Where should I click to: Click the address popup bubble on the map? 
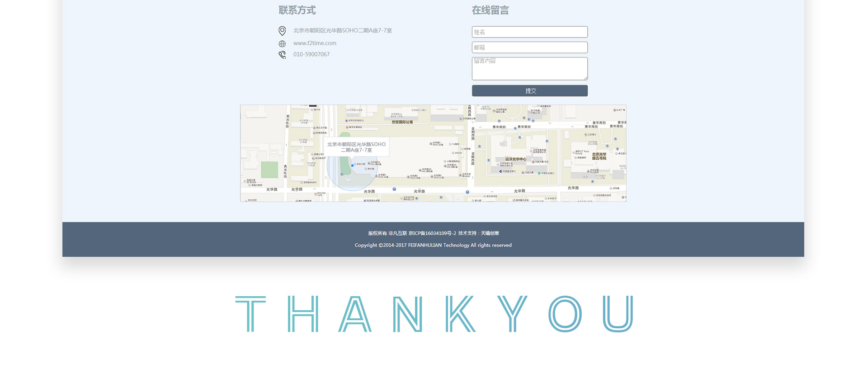pos(356,147)
